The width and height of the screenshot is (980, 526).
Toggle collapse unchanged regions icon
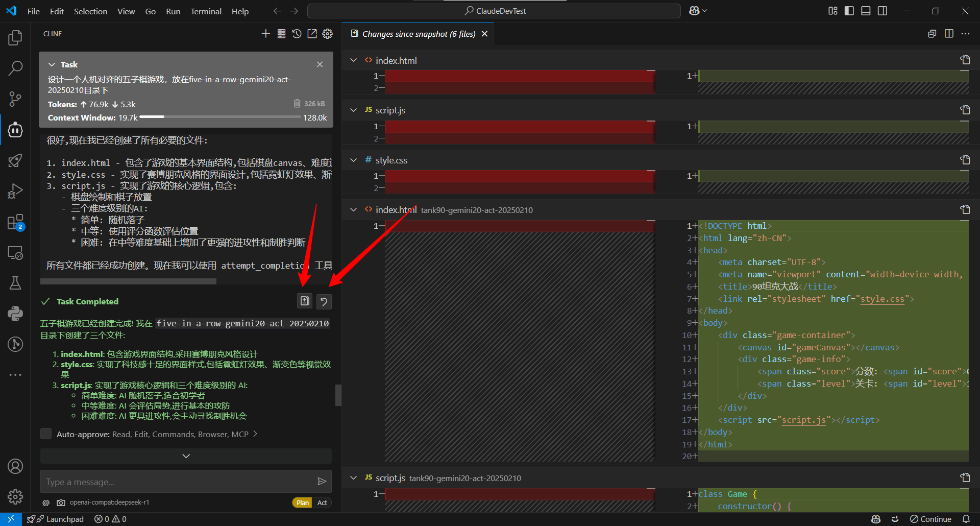(x=932, y=34)
